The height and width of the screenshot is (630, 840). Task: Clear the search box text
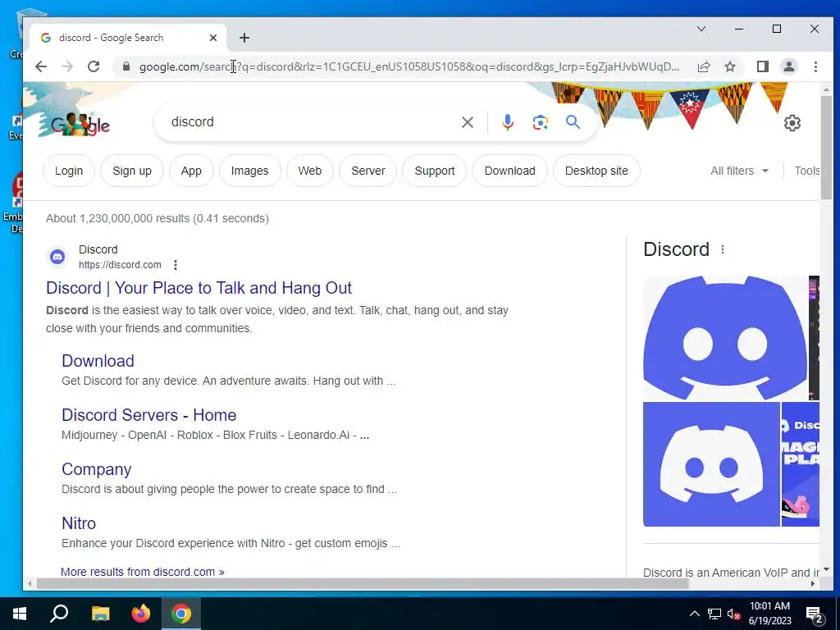click(467, 122)
